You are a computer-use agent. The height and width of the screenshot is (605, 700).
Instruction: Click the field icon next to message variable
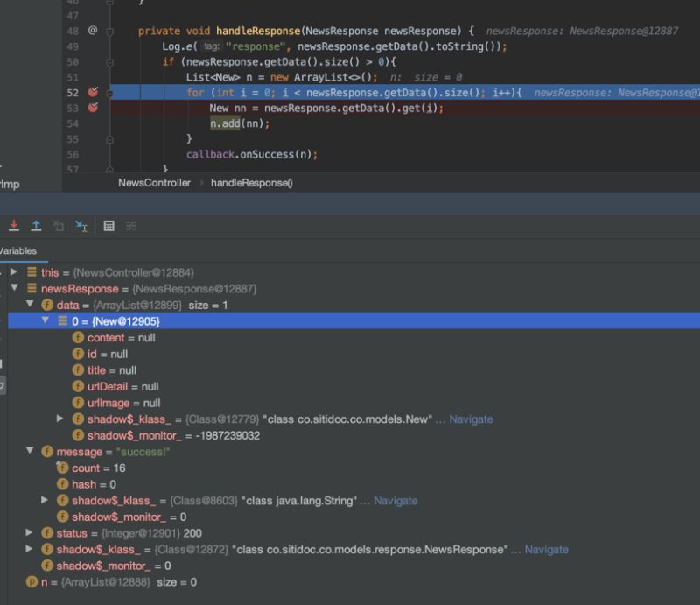(46, 452)
